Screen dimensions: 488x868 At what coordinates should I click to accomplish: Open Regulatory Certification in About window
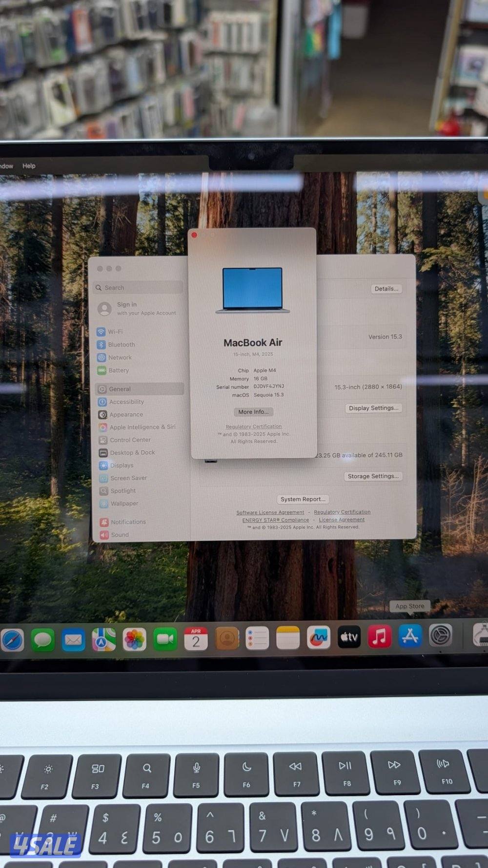coord(253,426)
